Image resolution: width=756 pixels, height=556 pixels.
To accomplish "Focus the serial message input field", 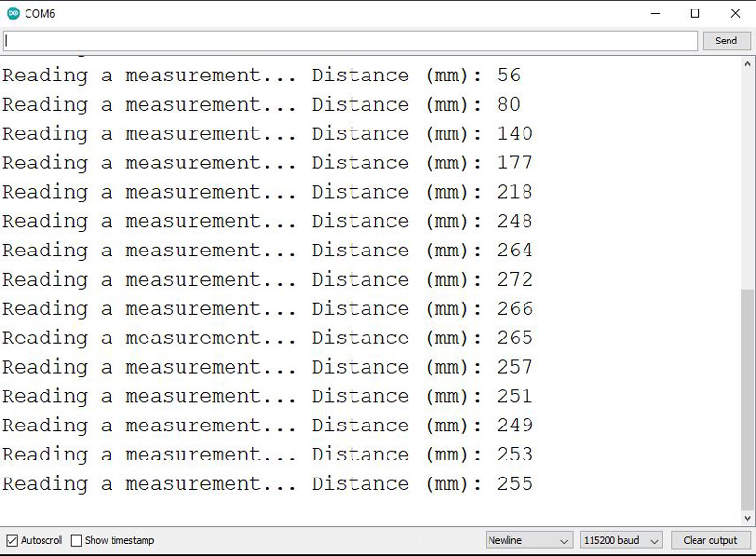I will click(x=350, y=41).
